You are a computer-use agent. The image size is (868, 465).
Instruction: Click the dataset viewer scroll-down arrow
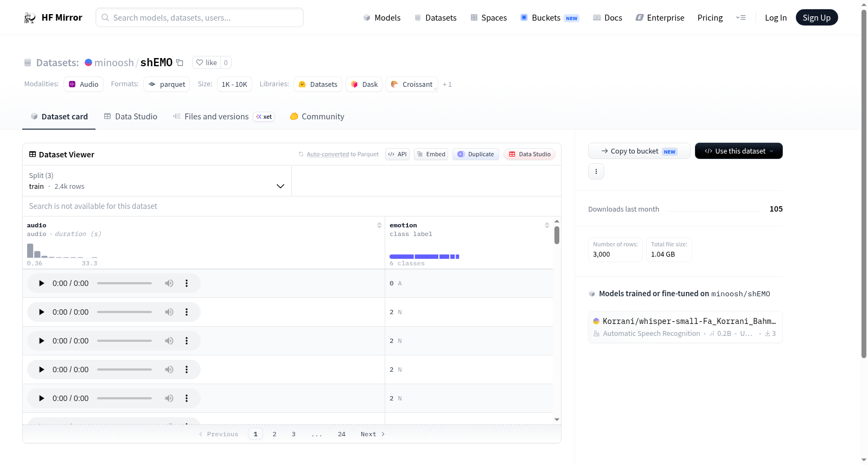[x=557, y=419]
